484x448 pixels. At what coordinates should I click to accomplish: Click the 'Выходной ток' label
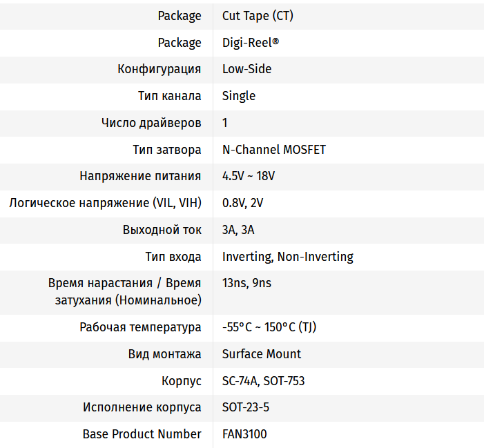(x=162, y=230)
